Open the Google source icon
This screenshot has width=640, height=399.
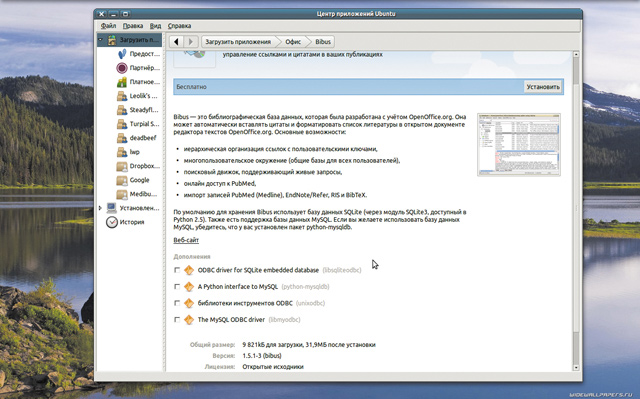coord(122,180)
